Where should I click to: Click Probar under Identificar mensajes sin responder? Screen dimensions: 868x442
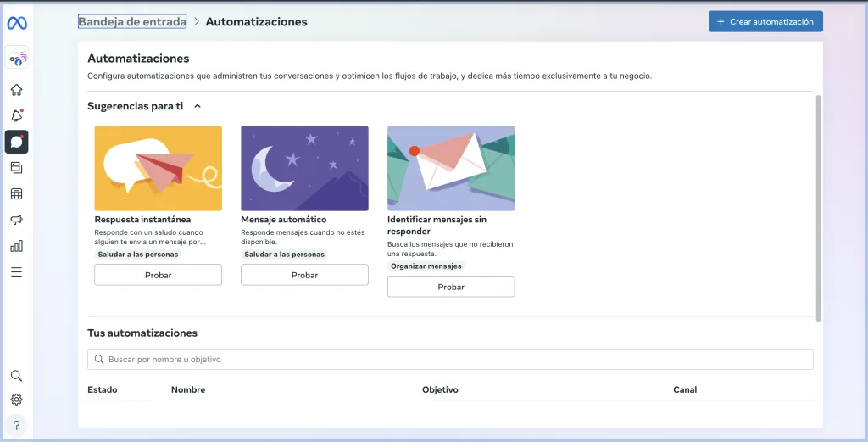point(451,287)
